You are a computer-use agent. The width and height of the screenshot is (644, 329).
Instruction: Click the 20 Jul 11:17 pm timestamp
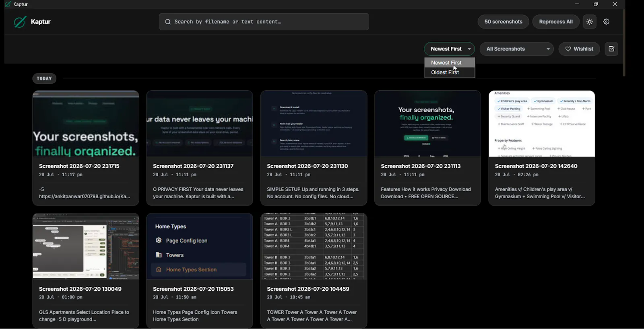pos(61,175)
